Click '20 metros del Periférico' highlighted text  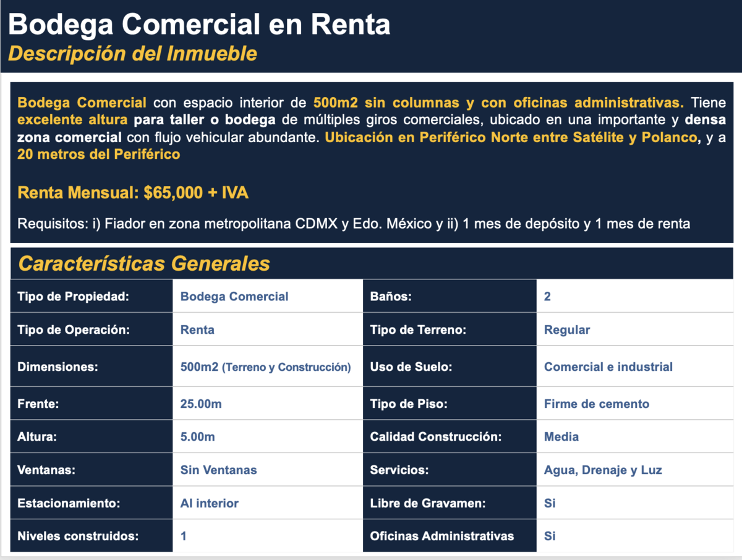99,155
